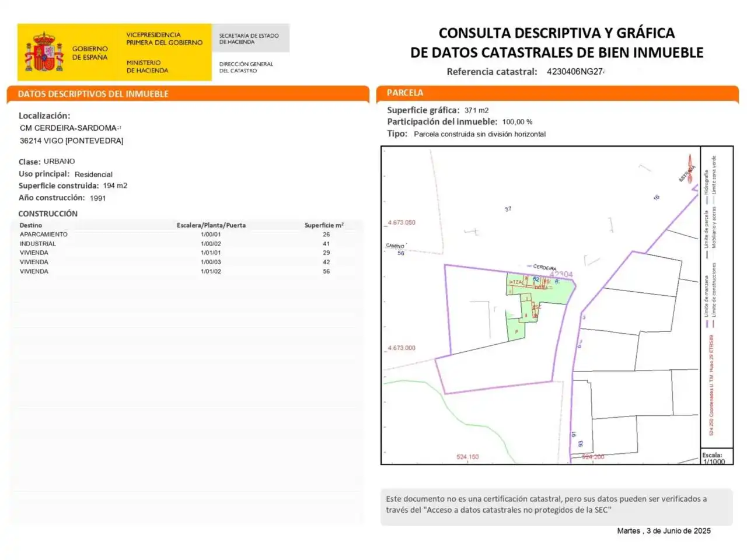Click the Escalera/Planta/Puerta column header
Image resolution: width=747 pixels, height=560 pixels.
[x=211, y=225]
